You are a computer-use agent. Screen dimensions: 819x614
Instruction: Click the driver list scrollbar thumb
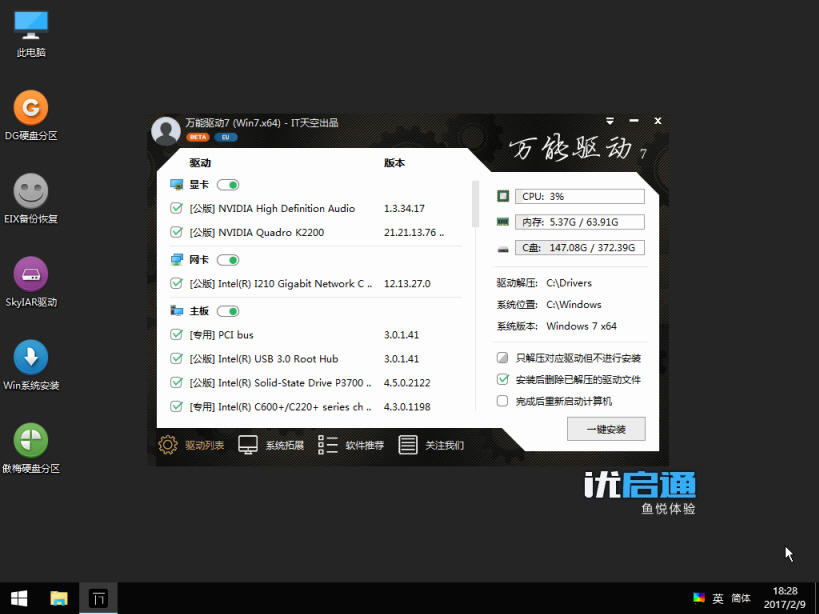[475, 204]
